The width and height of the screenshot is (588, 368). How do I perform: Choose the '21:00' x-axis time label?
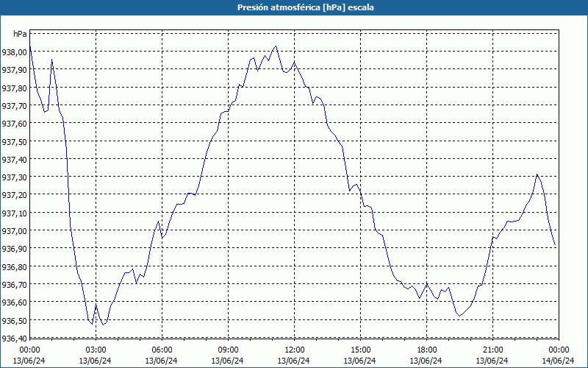tap(492, 350)
